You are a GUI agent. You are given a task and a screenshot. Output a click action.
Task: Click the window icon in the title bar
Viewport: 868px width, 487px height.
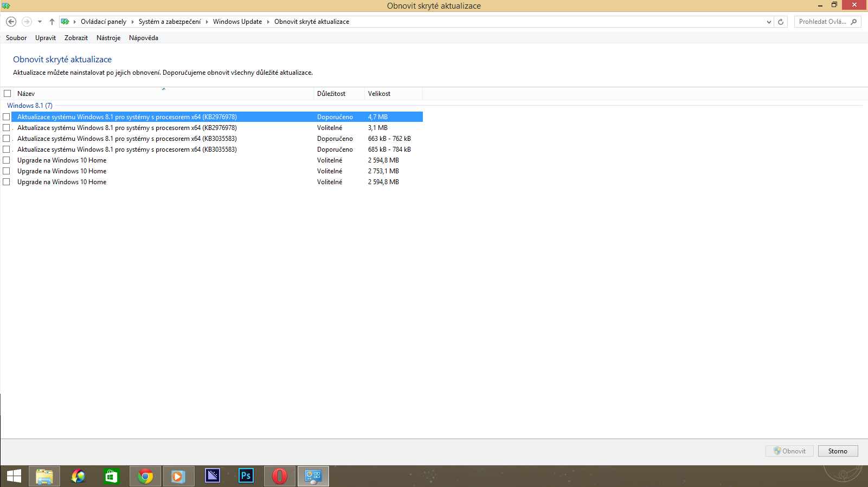tap(6, 5)
